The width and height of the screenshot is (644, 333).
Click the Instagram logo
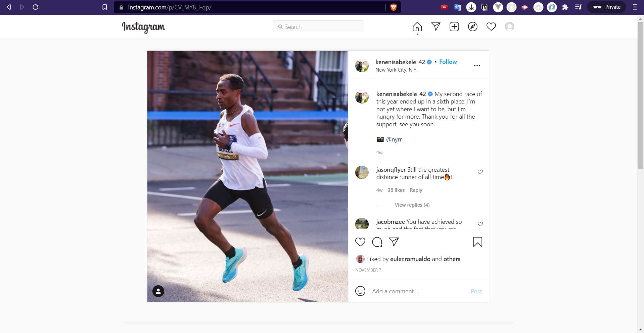click(x=143, y=27)
